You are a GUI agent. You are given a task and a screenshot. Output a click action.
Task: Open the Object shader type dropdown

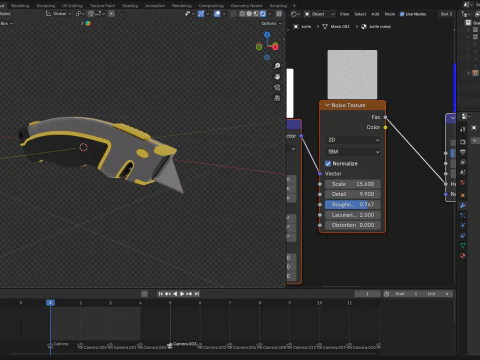pos(319,14)
